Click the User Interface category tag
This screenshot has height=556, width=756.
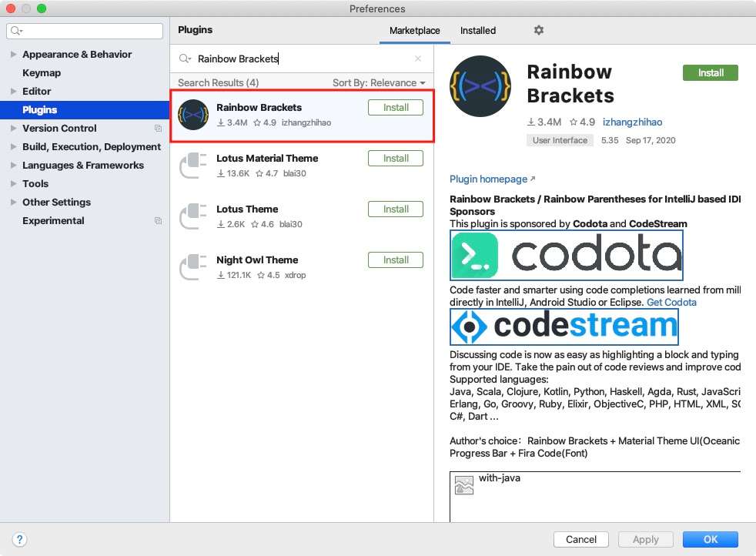click(x=560, y=140)
